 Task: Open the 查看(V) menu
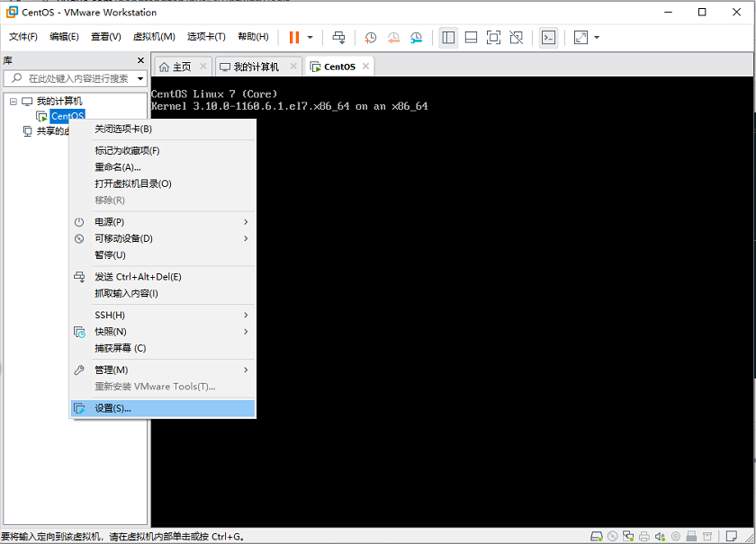106,37
